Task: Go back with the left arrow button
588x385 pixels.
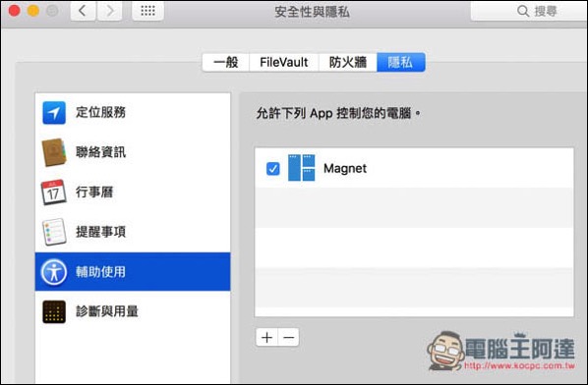Action: pos(83,11)
